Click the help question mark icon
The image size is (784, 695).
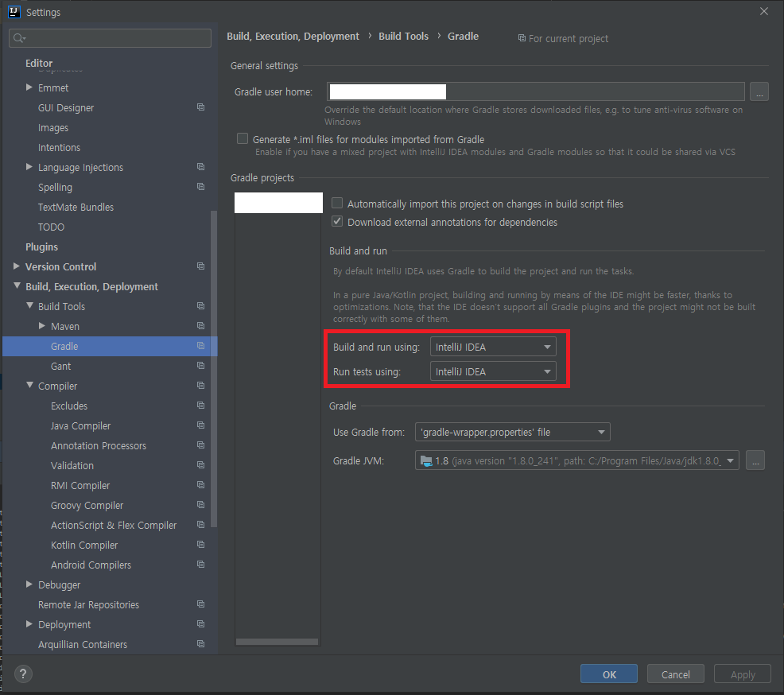pyautogui.click(x=23, y=674)
